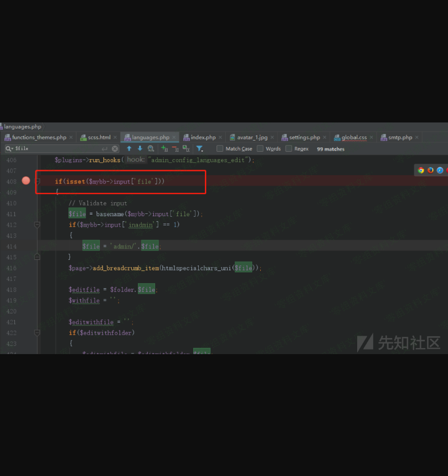The image size is (448, 476).
Task: Click the search filter funnel icon
Action: tap(199, 149)
